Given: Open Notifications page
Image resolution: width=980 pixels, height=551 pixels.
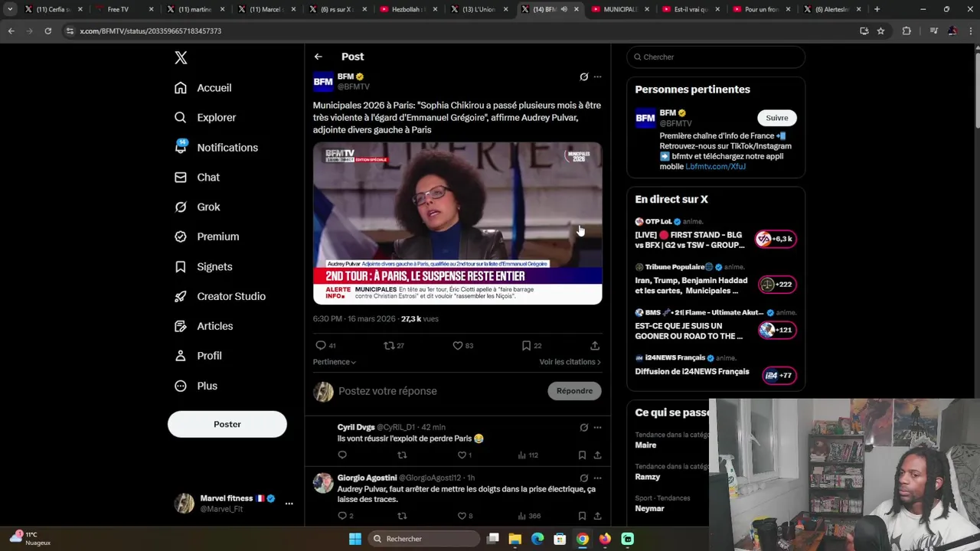Looking at the screenshot, I should [216, 148].
